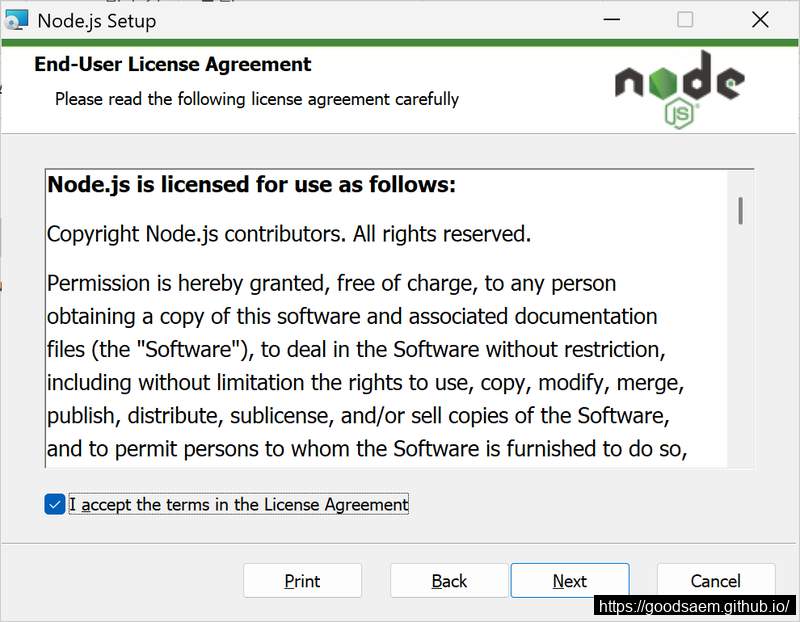Click the scrollbar track below the thumb
The width and height of the screenshot is (800, 622).
(x=740, y=347)
